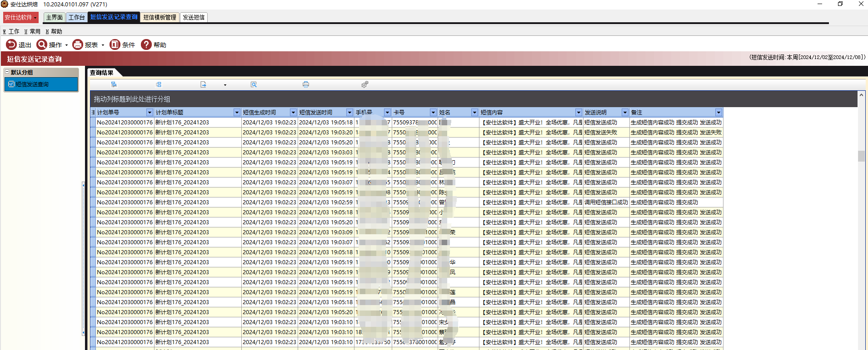The image size is (868, 350).
Task: Select the 短信发送记录查询 tab
Action: coord(114,17)
